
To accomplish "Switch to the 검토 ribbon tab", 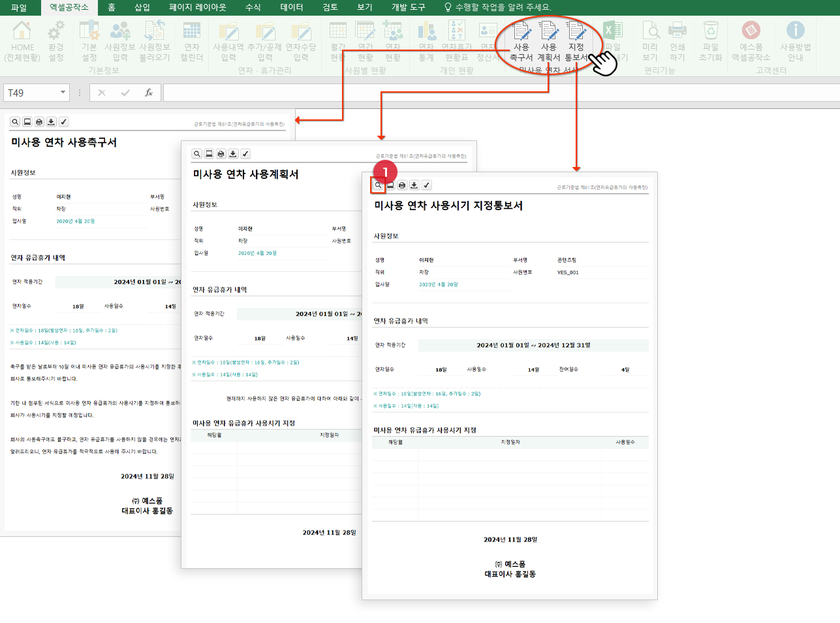I will [330, 7].
